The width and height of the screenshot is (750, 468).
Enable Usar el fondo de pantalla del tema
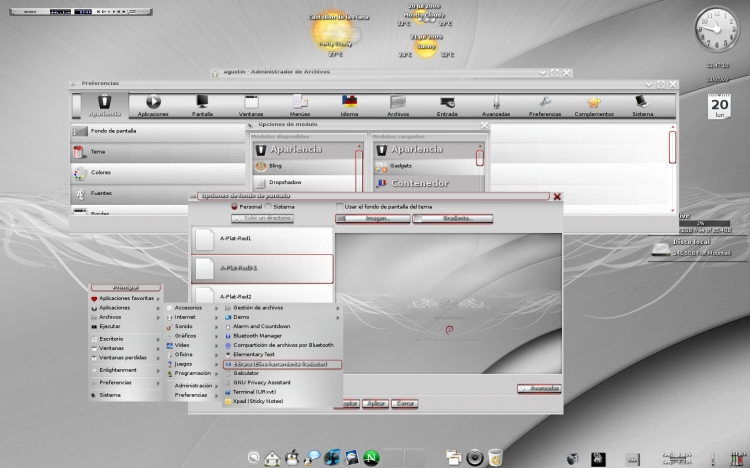[x=340, y=207]
